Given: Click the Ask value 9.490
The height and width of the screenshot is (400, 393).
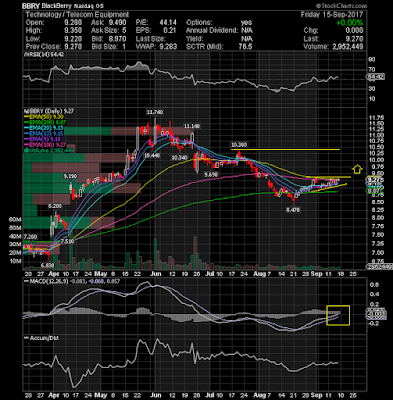Looking at the screenshot, I should [118, 23].
